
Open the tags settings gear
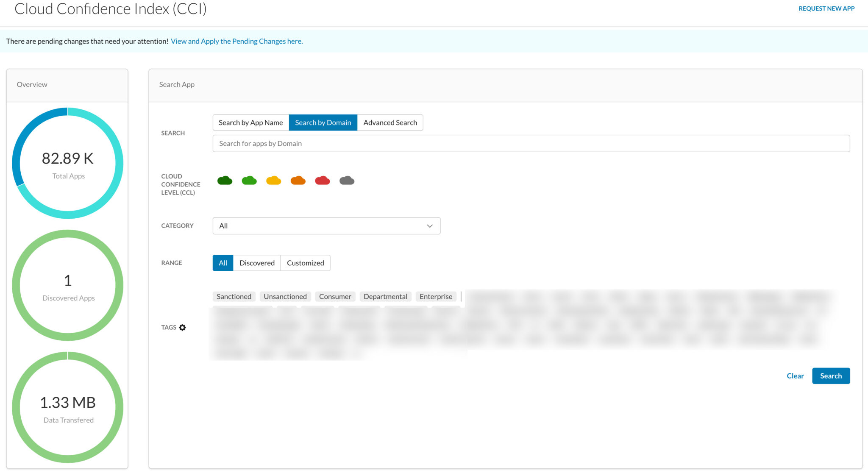(x=183, y=327)
